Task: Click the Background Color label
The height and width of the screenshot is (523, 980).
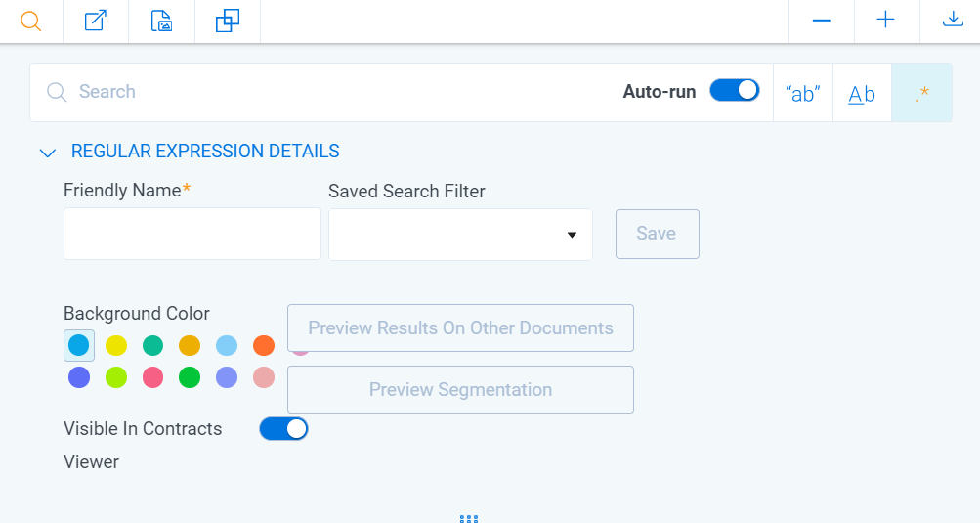Action: pos(136,314)
